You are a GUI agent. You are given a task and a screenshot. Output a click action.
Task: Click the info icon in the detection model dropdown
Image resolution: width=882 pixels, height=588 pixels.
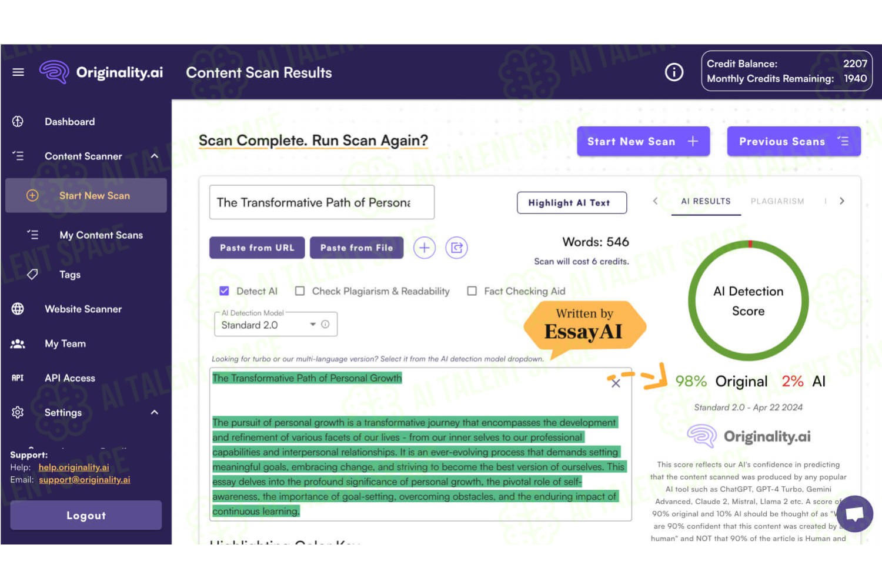point(325,324)
